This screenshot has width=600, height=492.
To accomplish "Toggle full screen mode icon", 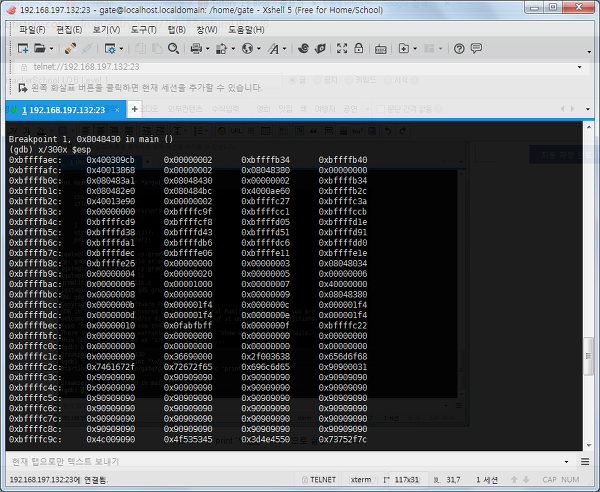I will pyautogui.click(x=342, y=48).
